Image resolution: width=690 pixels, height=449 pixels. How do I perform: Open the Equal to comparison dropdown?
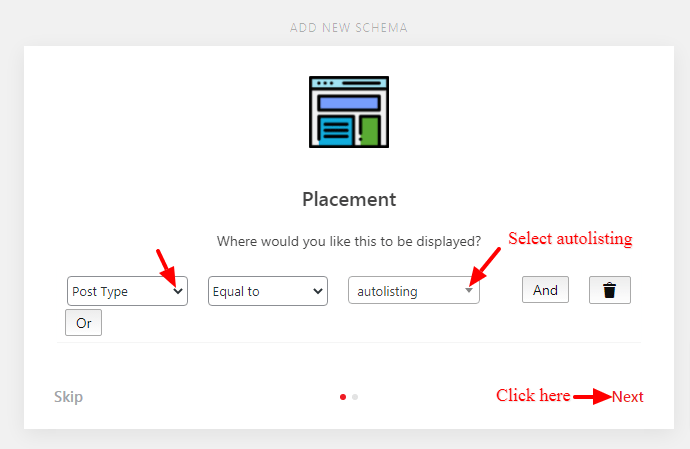tap(268, 291)
